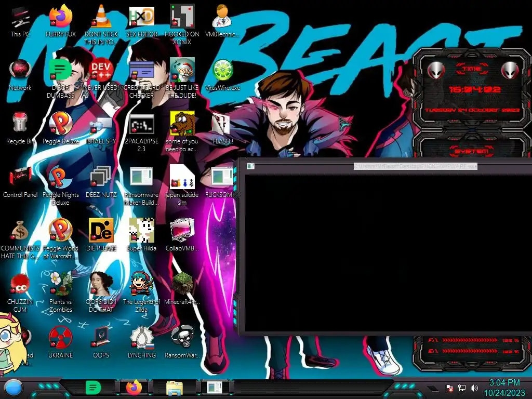532x399 pixels.
Task: Launch the VirusWire.exe lime icon
Action: point(222,70)
